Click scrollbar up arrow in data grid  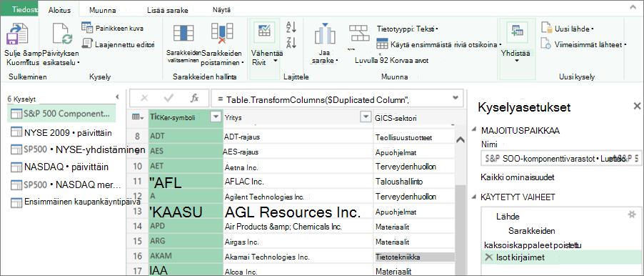[461, 139]
